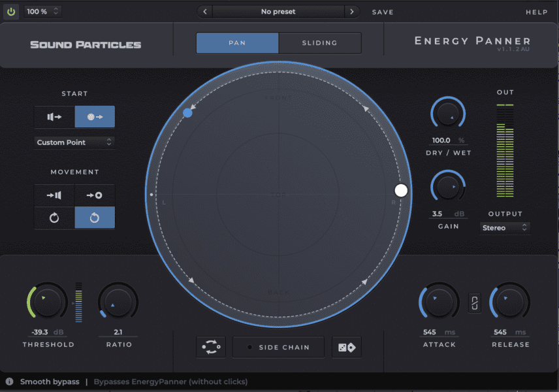Click the Sound Particles logo
This screenshot has height=392, width=559.
point(86,44)
